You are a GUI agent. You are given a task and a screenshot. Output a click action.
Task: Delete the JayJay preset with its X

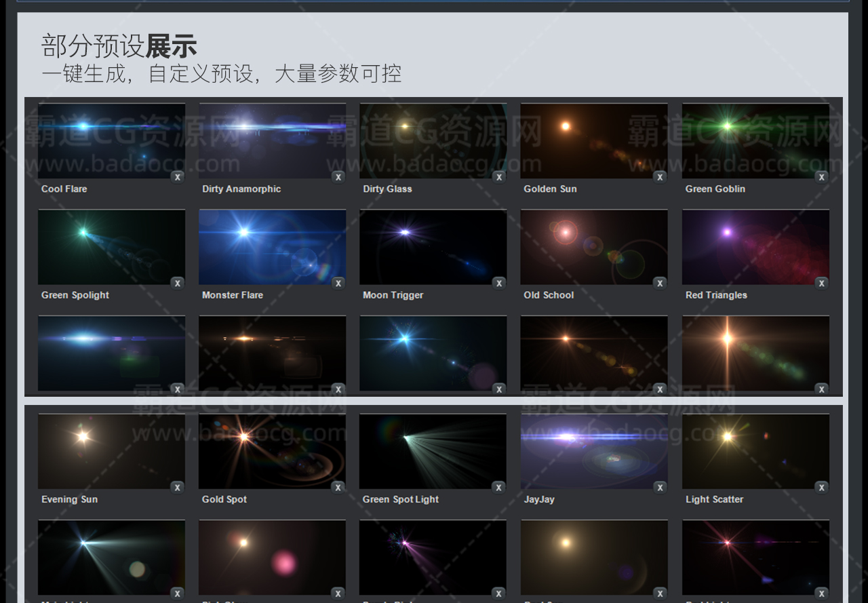pos(660,488)
